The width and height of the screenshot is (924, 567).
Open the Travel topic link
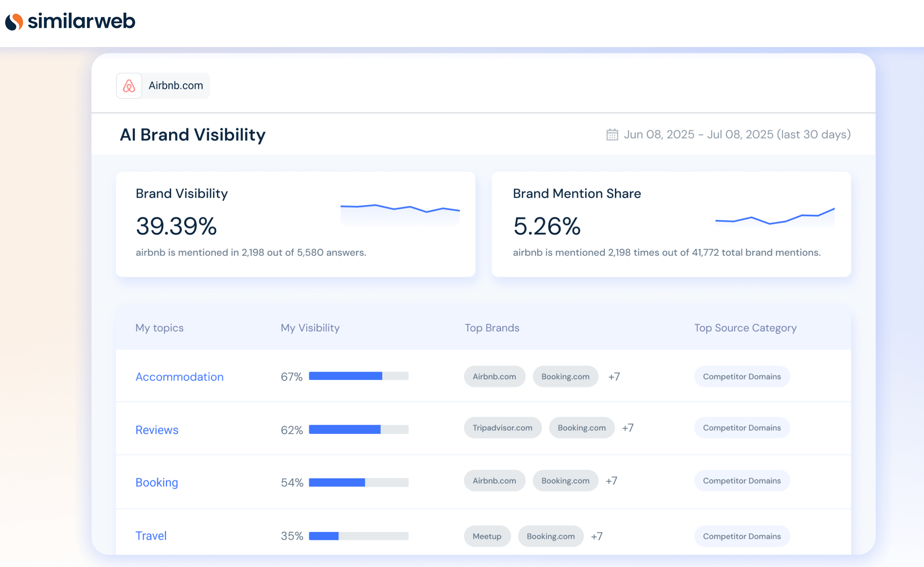[x=151, y=535]
